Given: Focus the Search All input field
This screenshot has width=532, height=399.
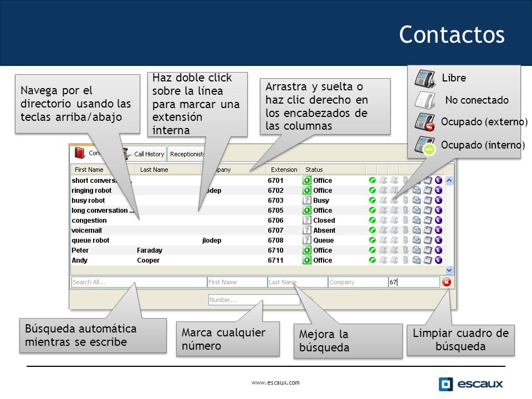Looking at the screenshot, I should click(139, 282).
